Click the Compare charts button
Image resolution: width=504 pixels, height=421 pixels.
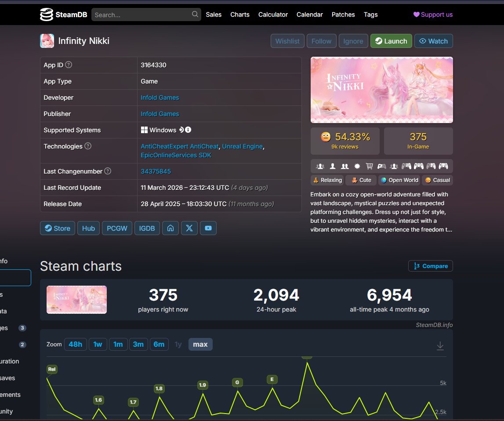click(x=430, y=266)
